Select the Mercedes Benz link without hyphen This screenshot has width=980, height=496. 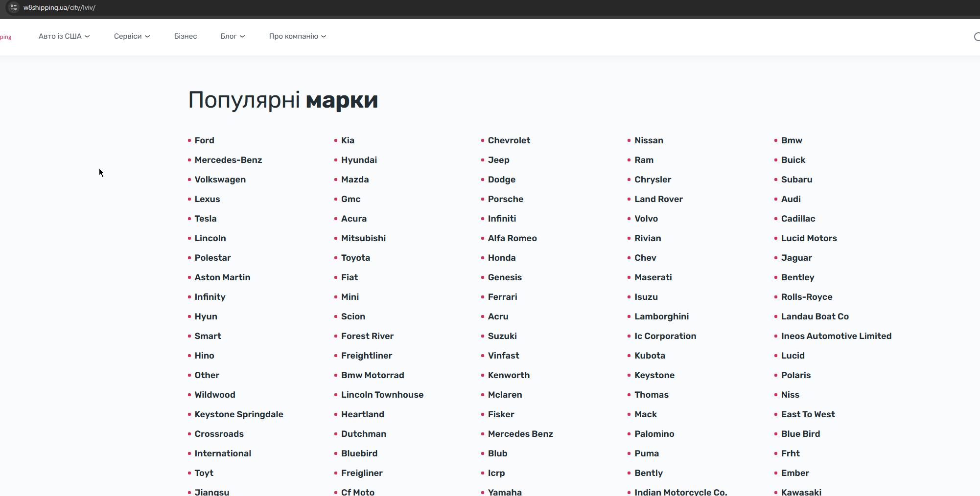(x=520, y=434)
